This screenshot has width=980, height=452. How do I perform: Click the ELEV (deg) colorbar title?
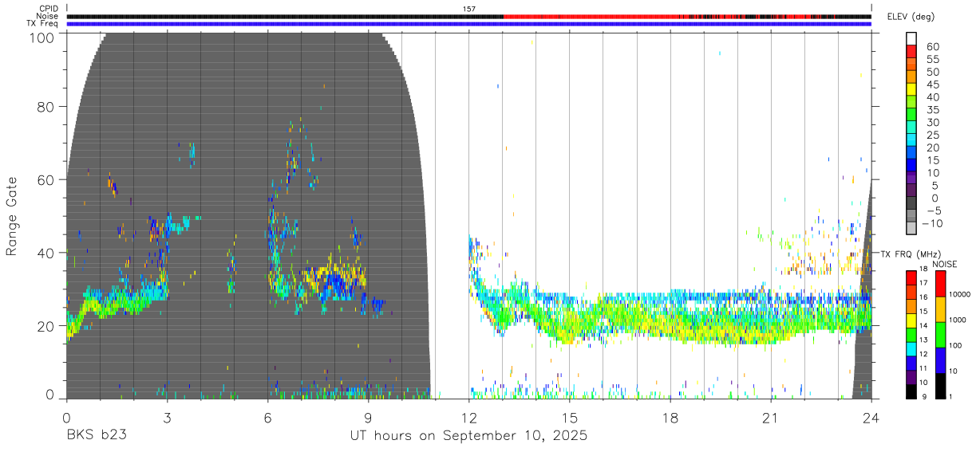pyautogui.click(x=911, y=17)
